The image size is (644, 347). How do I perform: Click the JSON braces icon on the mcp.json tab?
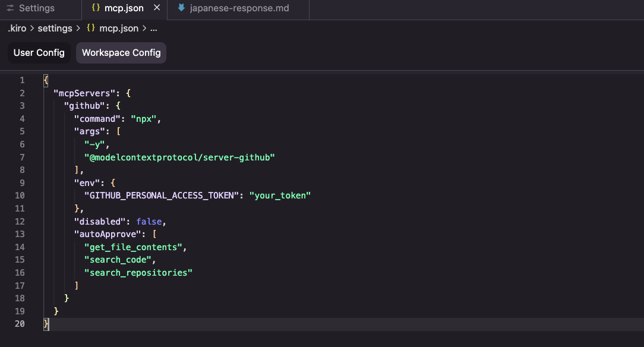click(x=96, y=8)
